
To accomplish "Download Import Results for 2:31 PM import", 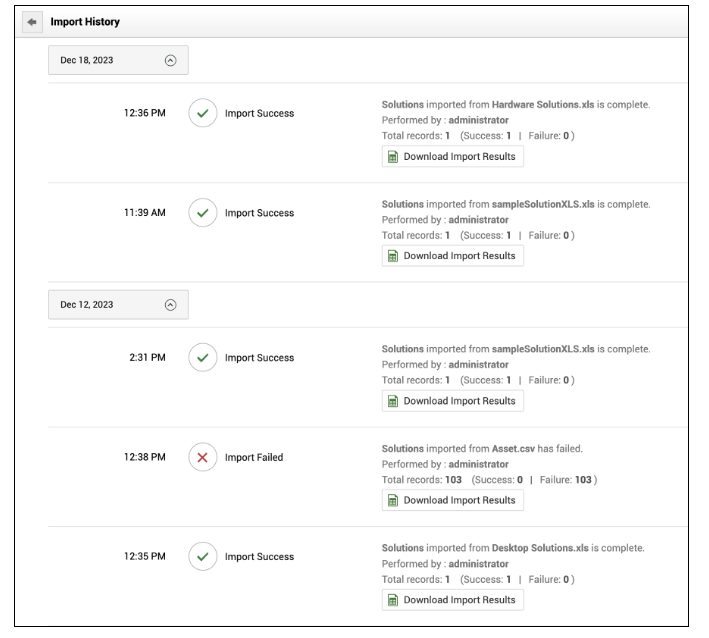I will point(452,401).
